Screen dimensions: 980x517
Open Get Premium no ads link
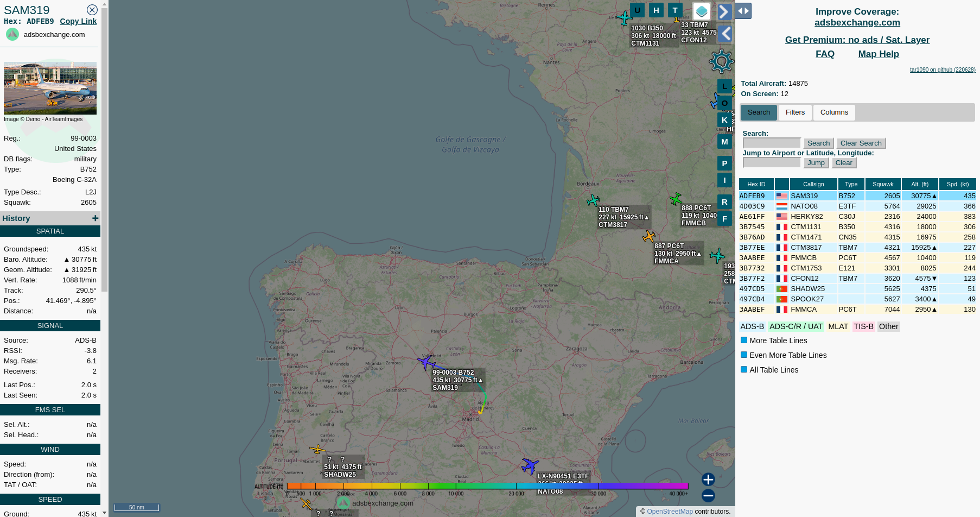[857, 40]
